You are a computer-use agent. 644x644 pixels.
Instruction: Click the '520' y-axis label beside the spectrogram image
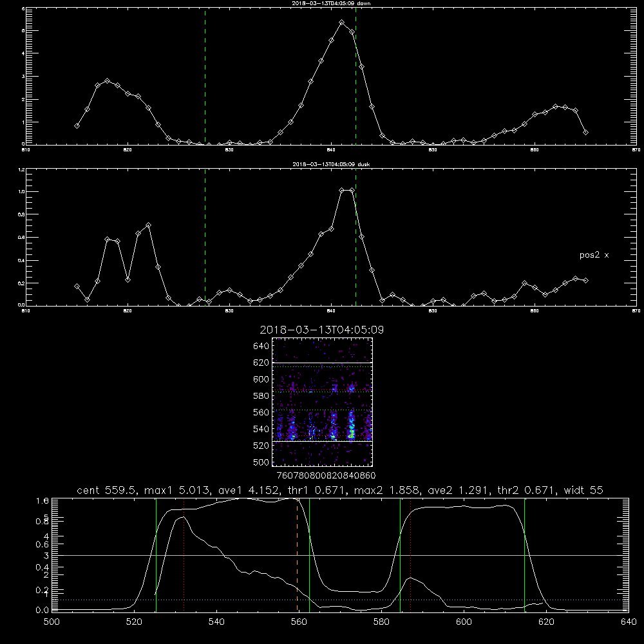(261, 446)
